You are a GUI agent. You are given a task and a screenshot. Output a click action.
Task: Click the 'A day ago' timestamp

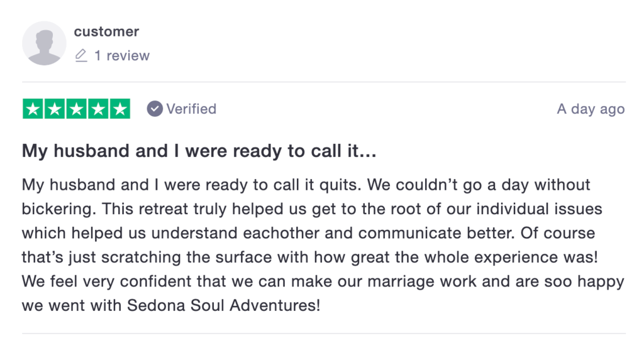(x=591, y=109)
